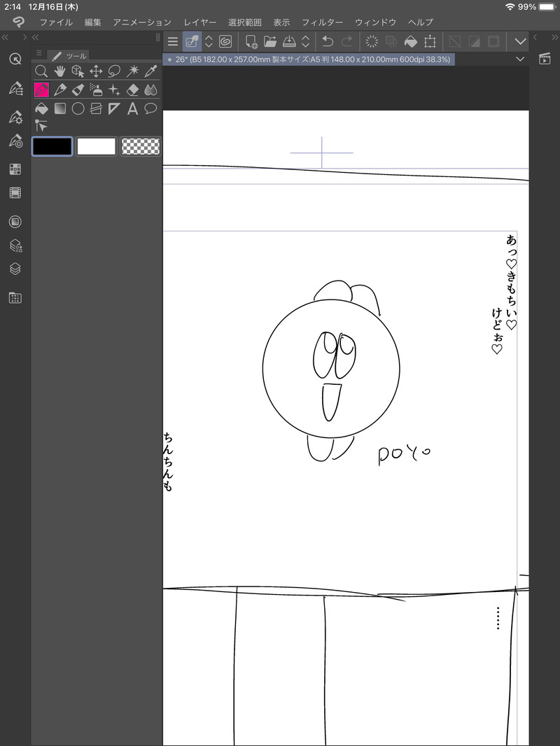The image size is (560, 746).
Task: Select the Eyedropper tool
Action: (x=150, y=71)
